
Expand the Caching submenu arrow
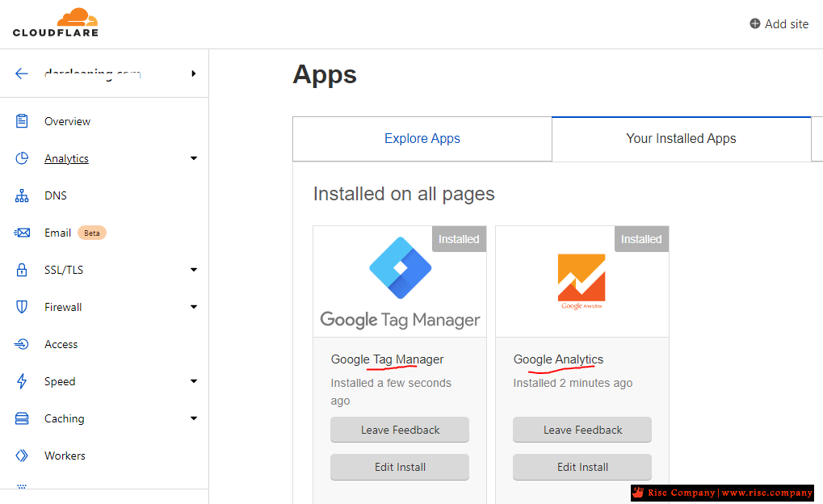(x=194, y=418)
